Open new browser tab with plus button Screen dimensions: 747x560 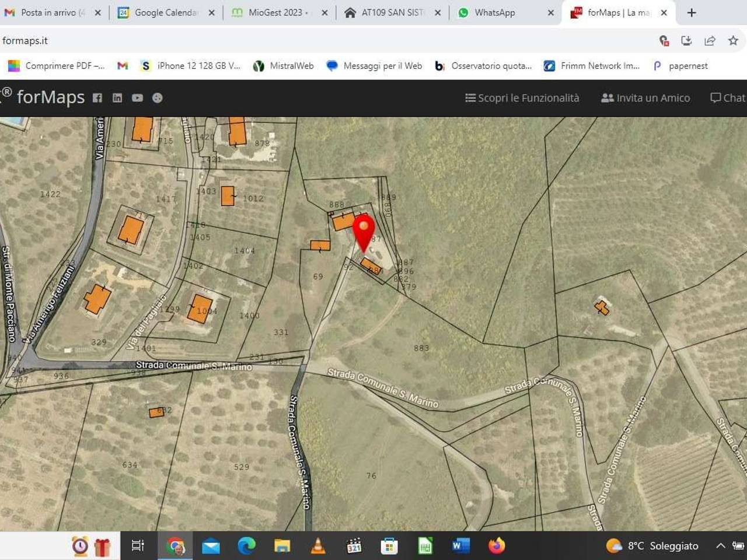pos(692,12)
